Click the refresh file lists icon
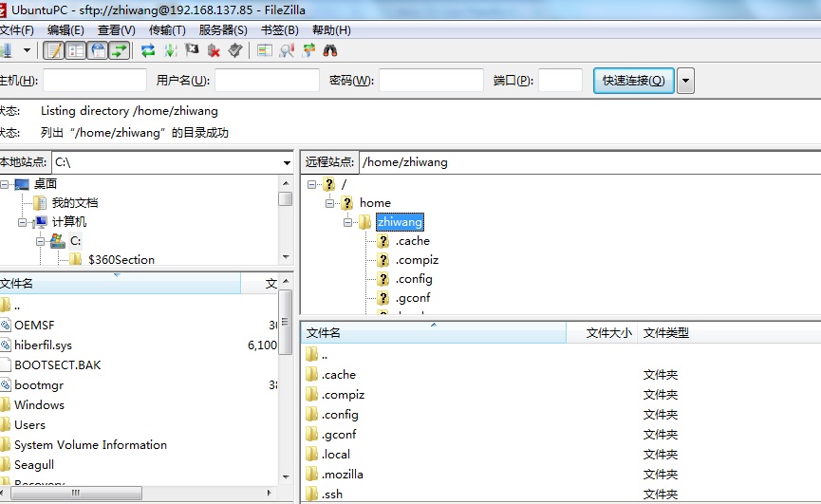 (148, 50)
